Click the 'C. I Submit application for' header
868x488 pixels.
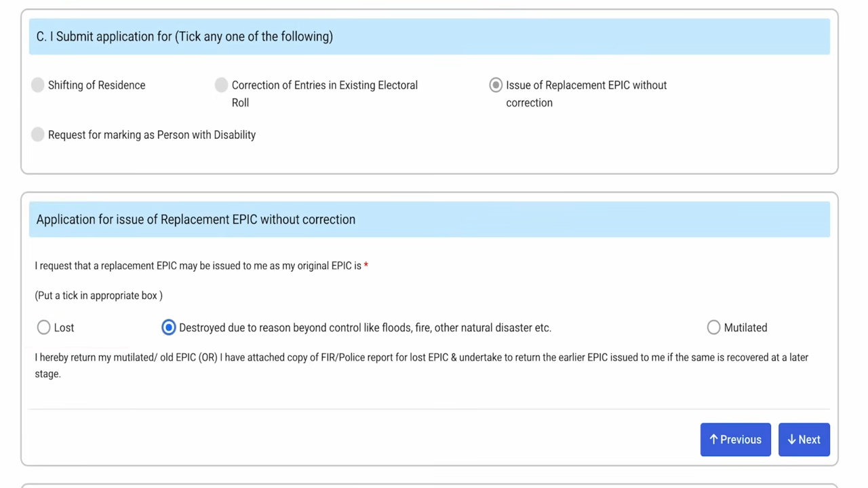point(184,37)
